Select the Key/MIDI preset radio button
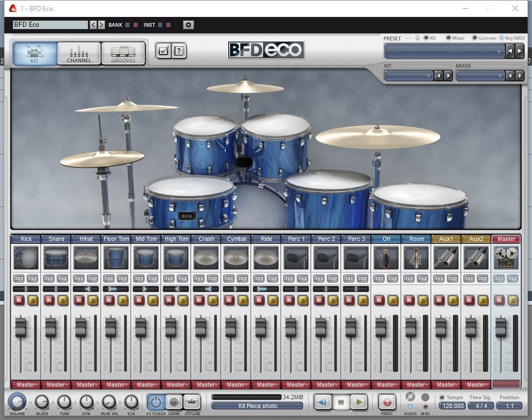The height and width of the screenshot is (420, 532). pyautogui.click(x=501, y=38)
